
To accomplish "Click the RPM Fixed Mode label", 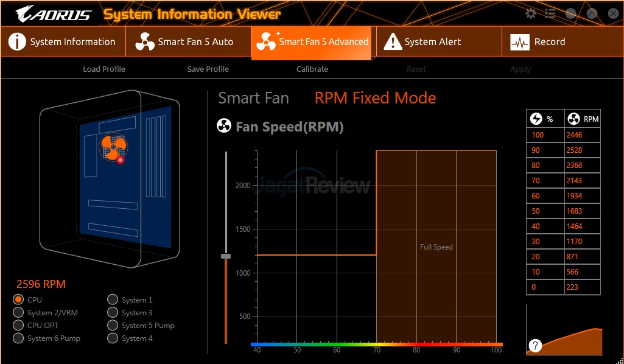I will (375, 98).
